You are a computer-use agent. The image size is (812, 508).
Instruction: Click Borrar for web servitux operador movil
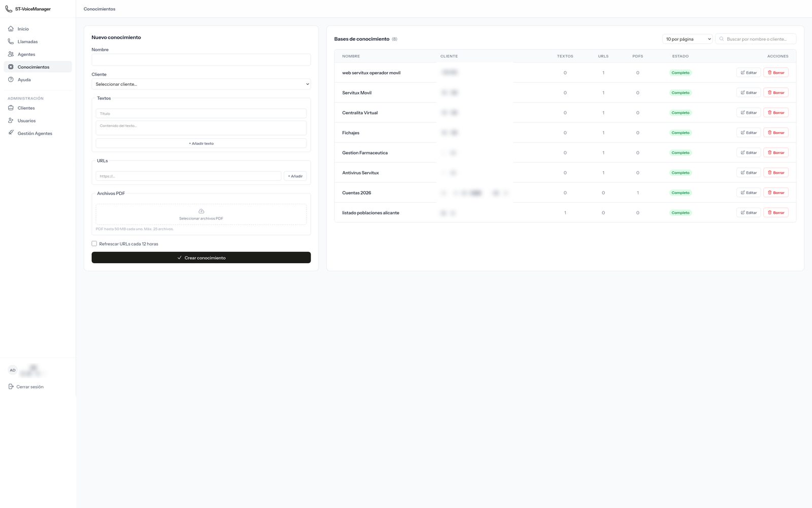775,73
